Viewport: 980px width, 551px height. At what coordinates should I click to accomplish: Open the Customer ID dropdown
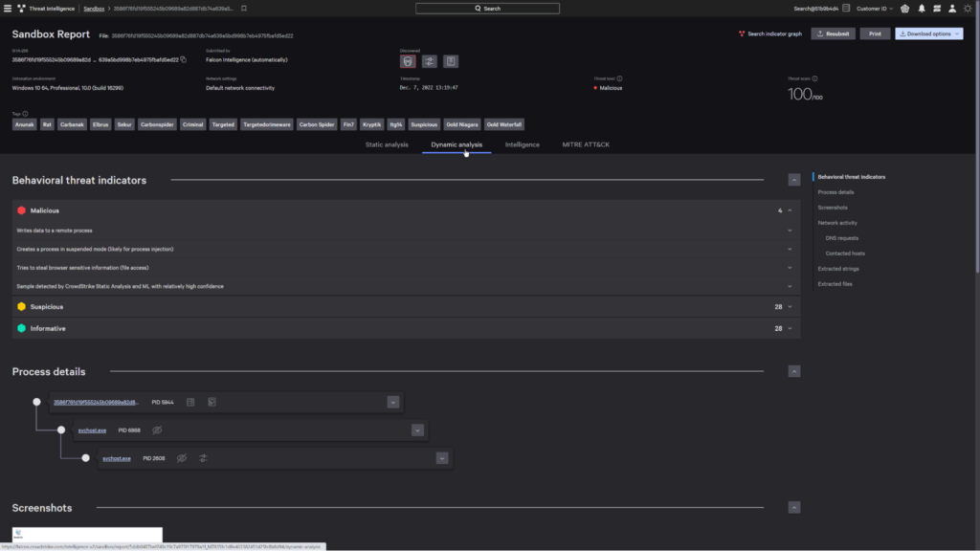click(x=875, y=8)
